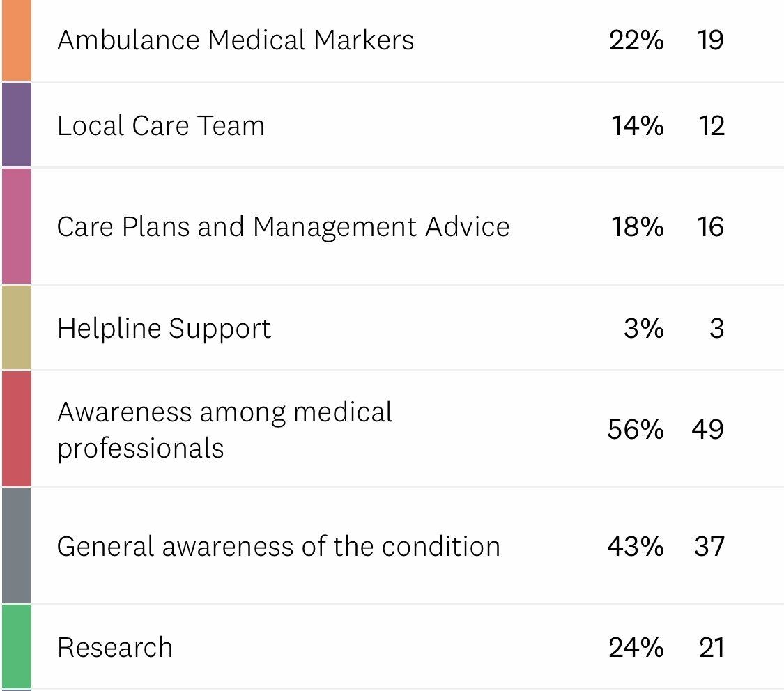Click the response count 49
This screenshot has width=784, height=691.
[708, 430]
